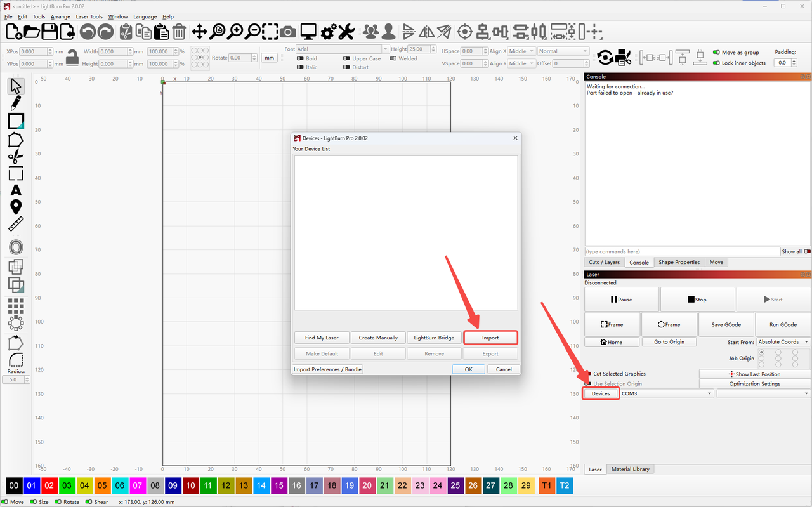The width and height of the screenshot is (812, 507).
Task: Open the grid array tool
Action: pos(16,307)
